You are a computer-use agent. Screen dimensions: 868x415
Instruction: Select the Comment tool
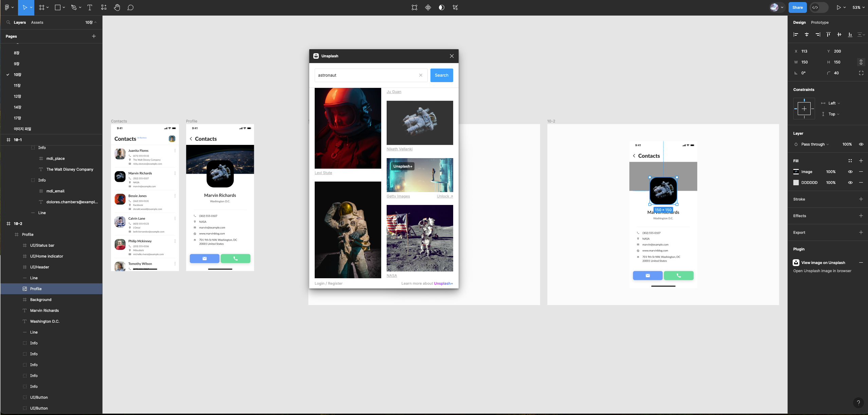[x=130, y=7]
